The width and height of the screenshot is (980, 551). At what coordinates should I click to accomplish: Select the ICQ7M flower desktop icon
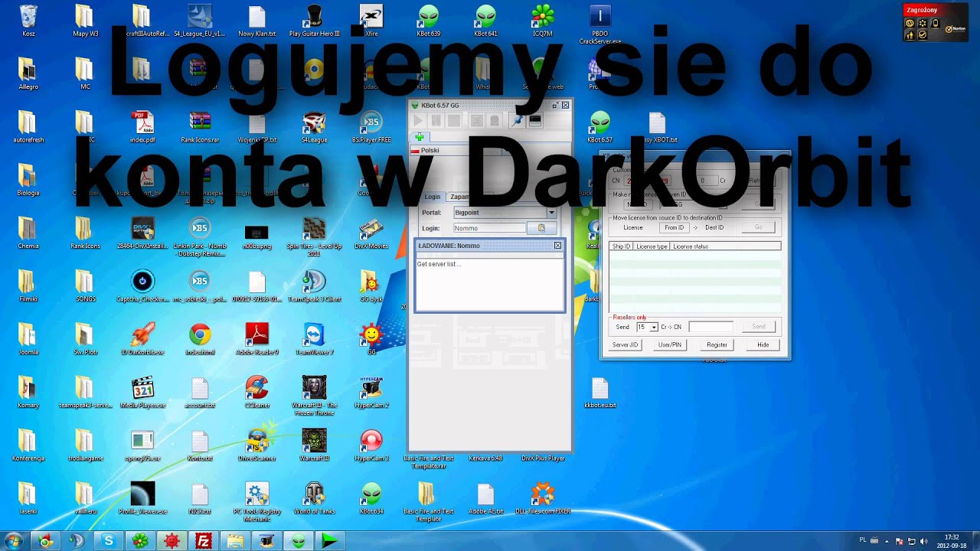(543, 21)
